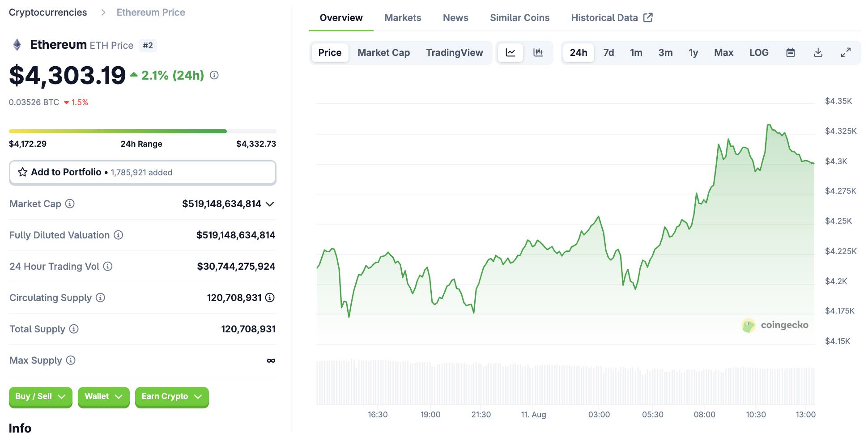The width and height of the screenshot is (868, 433).
Task: Switch to the Markets tab
Action: [x=403, y=18]
